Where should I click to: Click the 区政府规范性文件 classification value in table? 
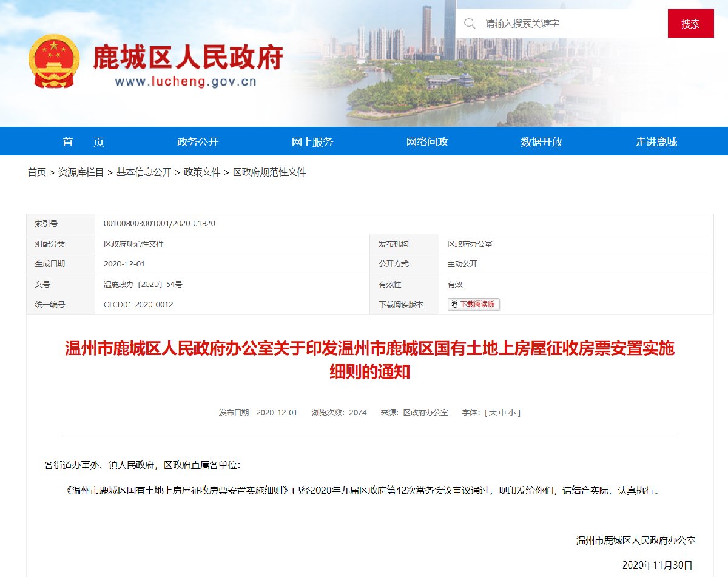pos(133,244)
